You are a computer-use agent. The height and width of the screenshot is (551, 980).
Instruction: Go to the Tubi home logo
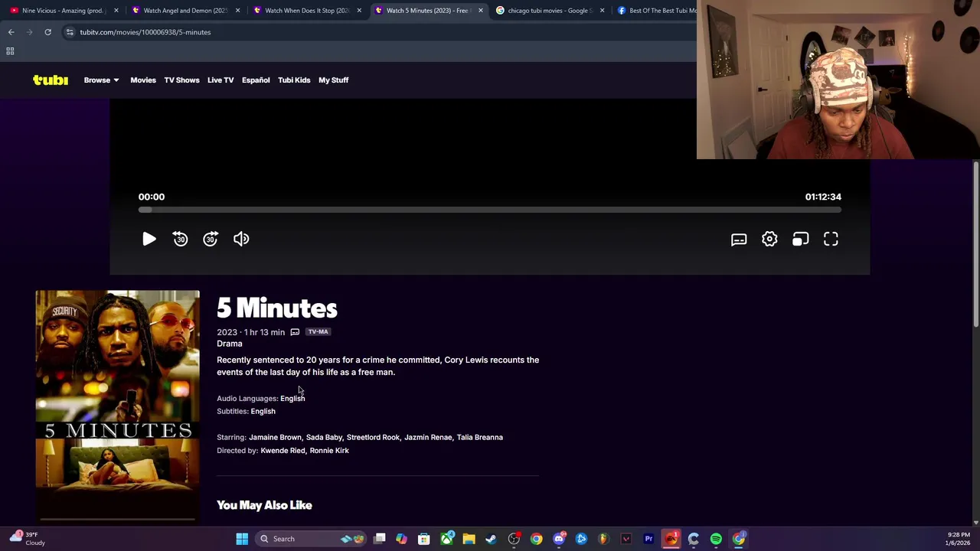pyautogui.click(x=51, y=80)
